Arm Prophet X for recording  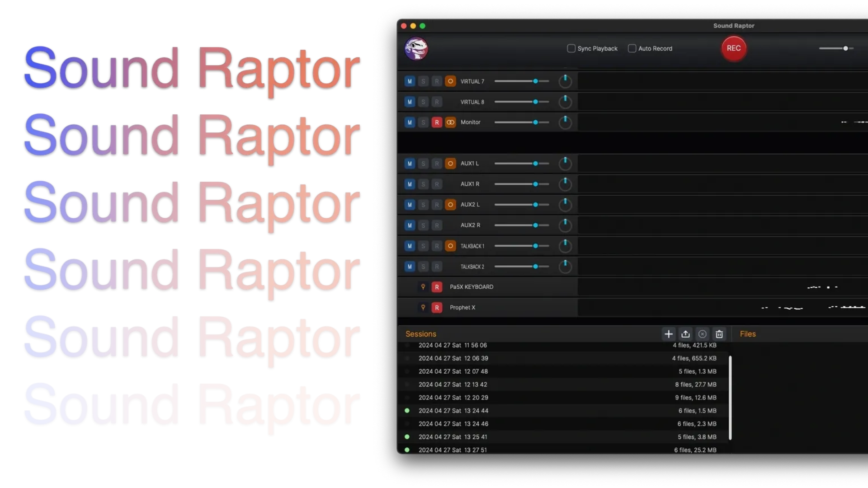coord(437,307)
